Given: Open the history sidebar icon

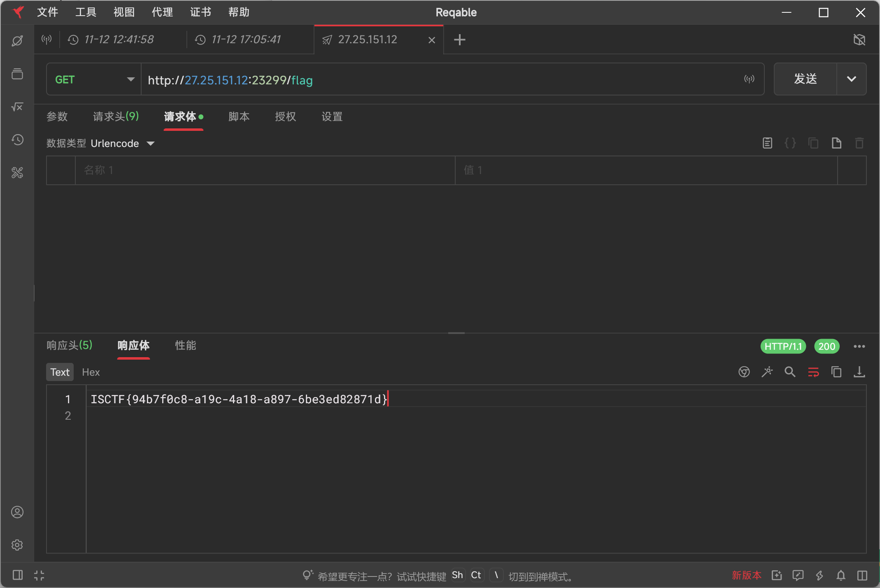Looking at the screenshot, I should coord(17,140).
